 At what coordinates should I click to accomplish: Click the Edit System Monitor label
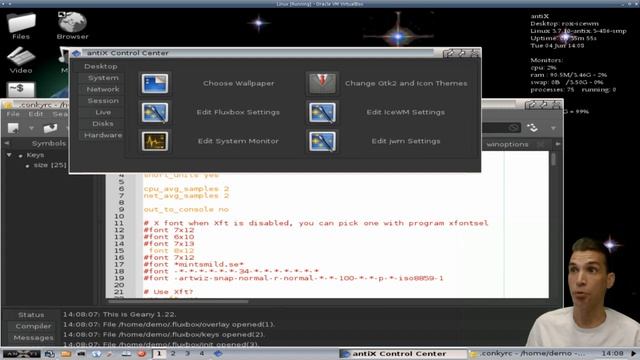tap(238, 141)
